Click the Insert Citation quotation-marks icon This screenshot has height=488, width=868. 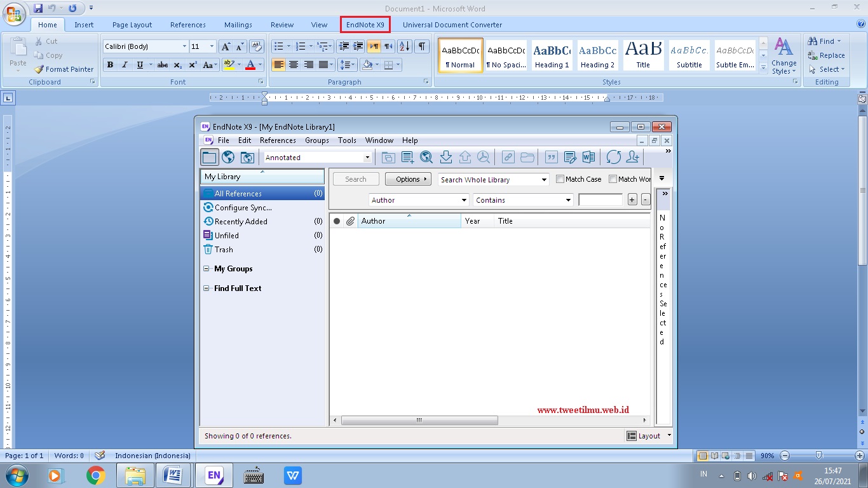[x=551, y=158]
